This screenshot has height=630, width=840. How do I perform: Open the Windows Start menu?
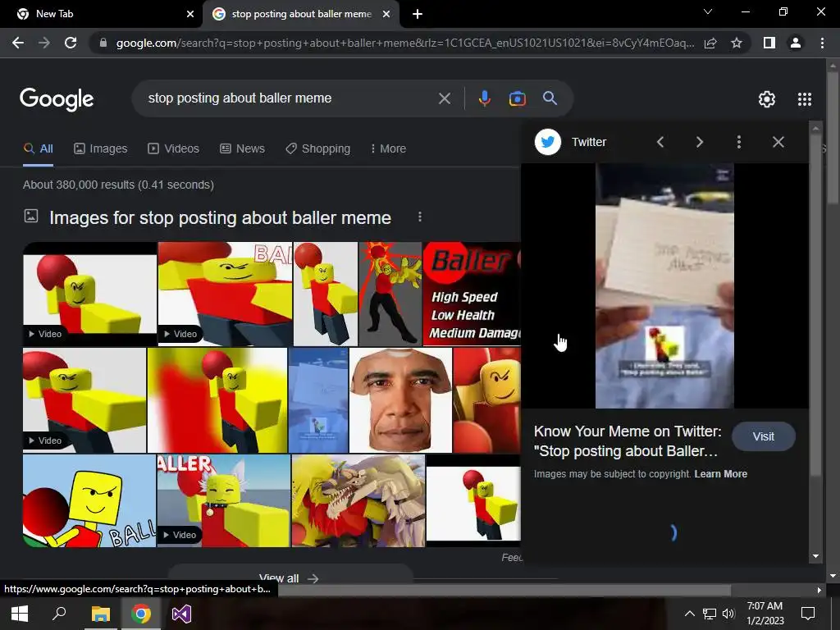tap(20, 614)
